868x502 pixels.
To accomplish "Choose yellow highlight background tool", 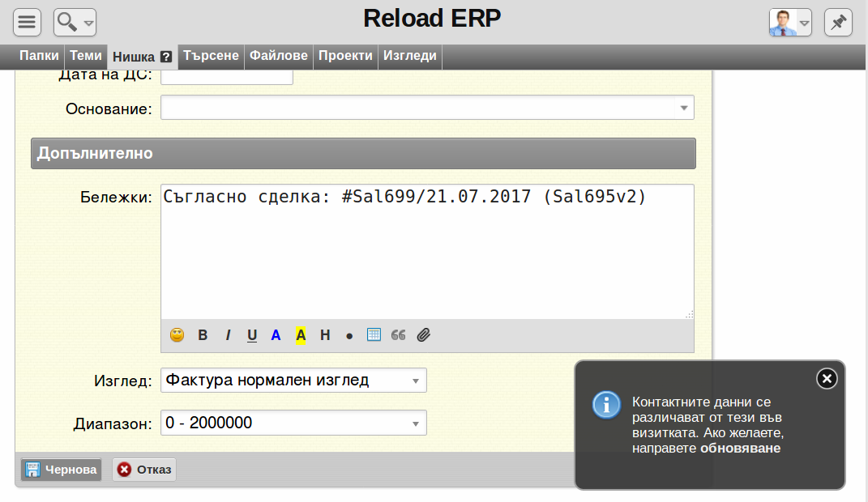I will tap(301, 335).
